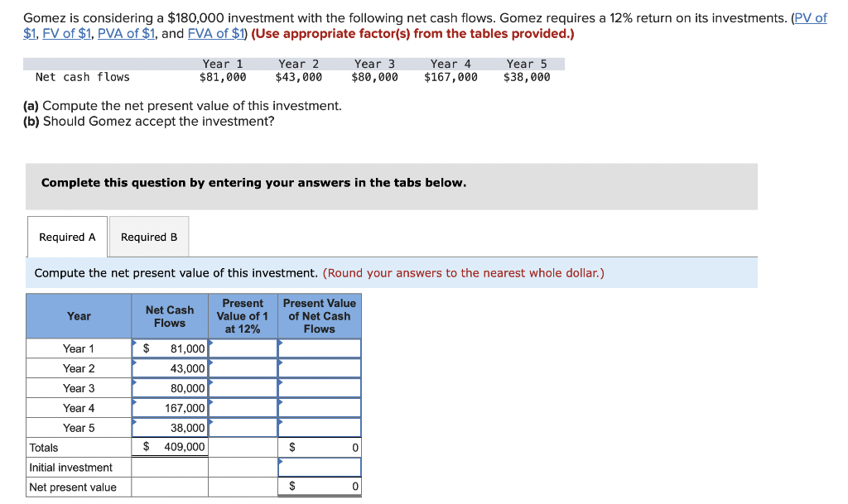Open the FVA of $1 table link
This screenshot has height=504, width=848.
(216, 33)
